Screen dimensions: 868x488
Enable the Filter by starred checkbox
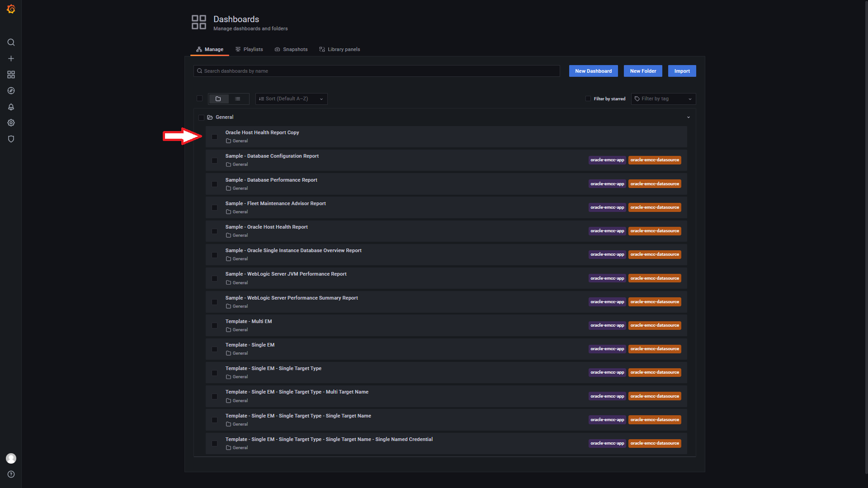(588, 99)
